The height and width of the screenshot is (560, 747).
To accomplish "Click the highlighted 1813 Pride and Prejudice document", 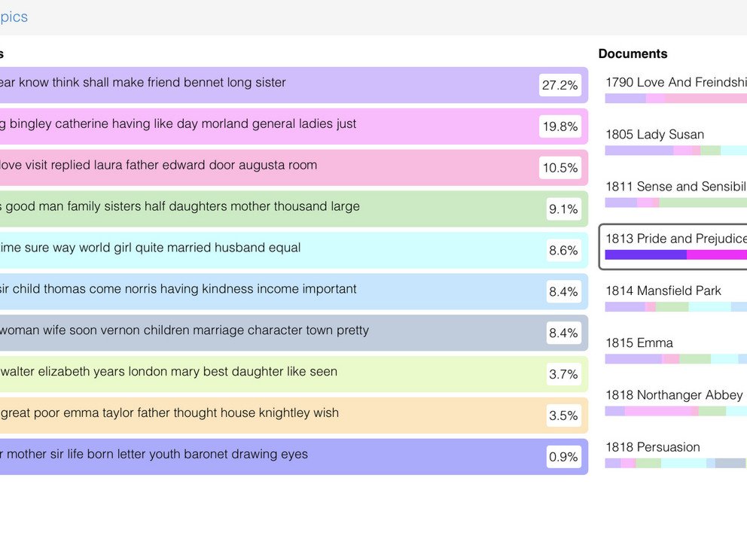I will 674,239.
